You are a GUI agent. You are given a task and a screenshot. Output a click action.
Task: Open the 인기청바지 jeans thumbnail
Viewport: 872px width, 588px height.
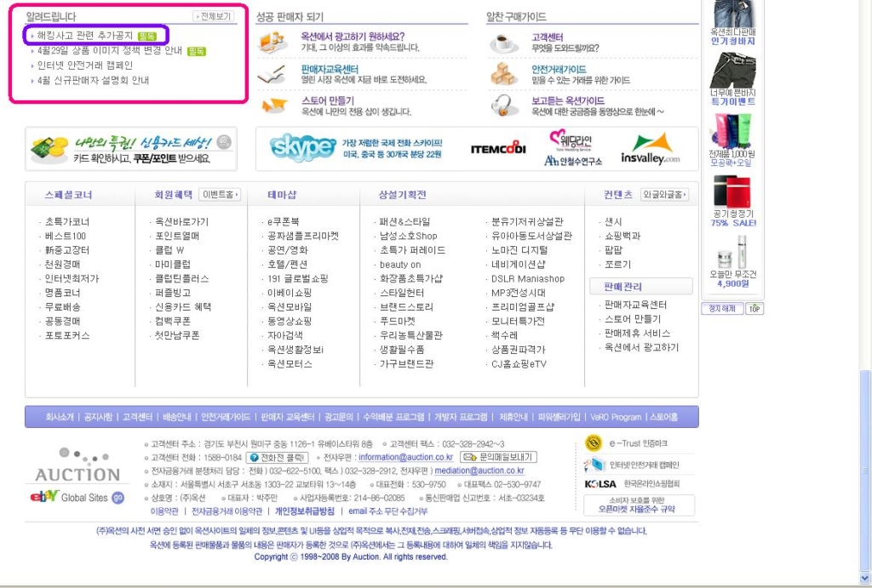[x=733, y=14]
